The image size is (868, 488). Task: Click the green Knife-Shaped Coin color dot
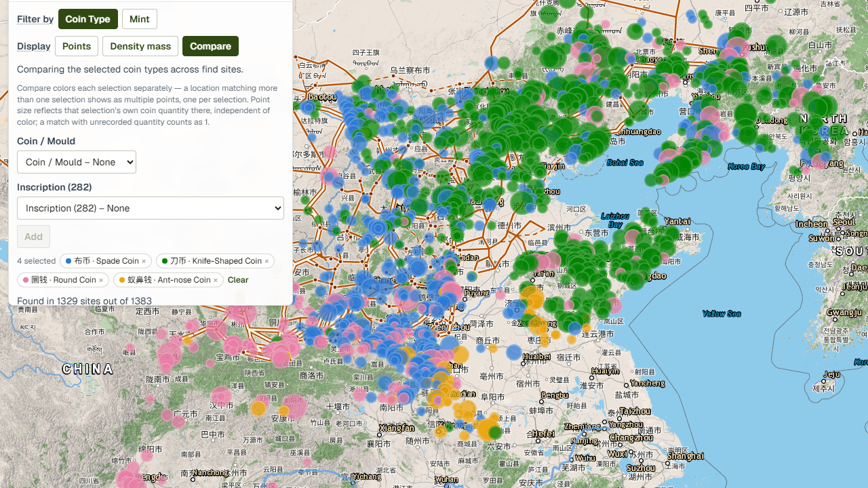[165, 261]
